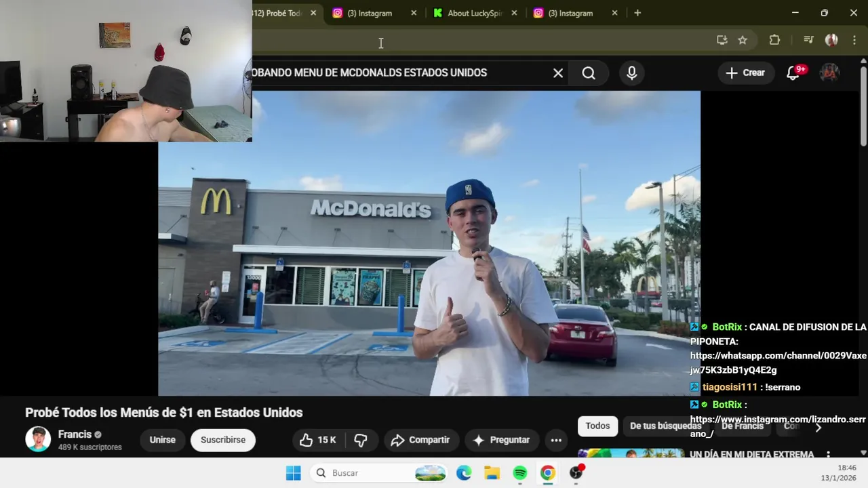The width and height of the screenshot is (868, 488).
Task: Like the video with 15 K thumbs up
Action: pos(318,440)
